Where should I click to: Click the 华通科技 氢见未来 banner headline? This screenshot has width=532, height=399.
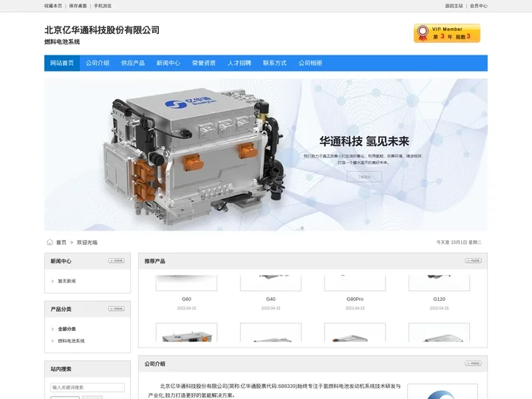click(364, 141)
